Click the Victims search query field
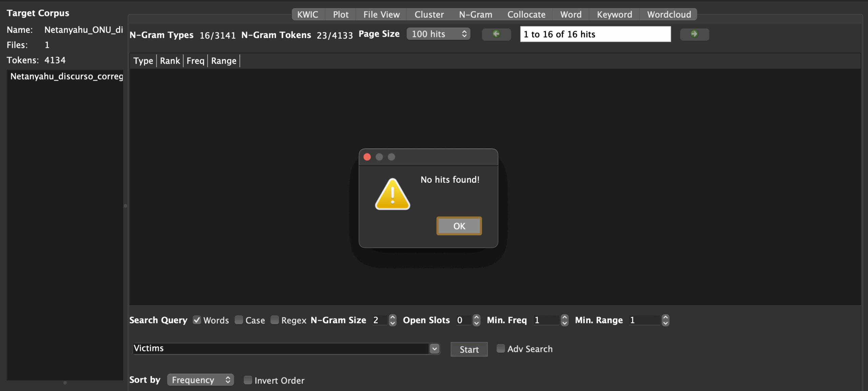This screenshot has height=391, width=868. 280,349
